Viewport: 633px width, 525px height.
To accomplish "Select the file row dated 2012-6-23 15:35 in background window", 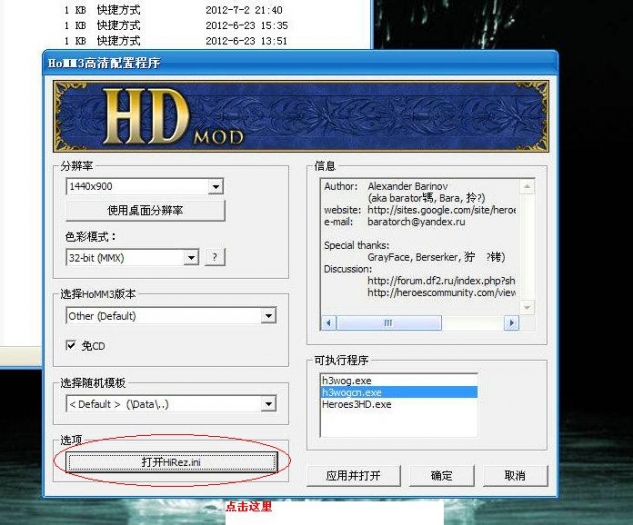I will coord(174,25).
